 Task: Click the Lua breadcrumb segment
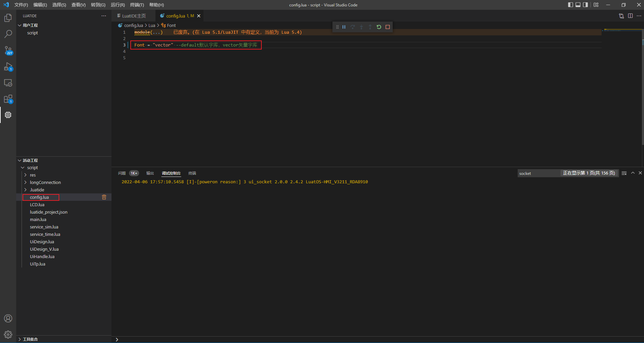152,25
